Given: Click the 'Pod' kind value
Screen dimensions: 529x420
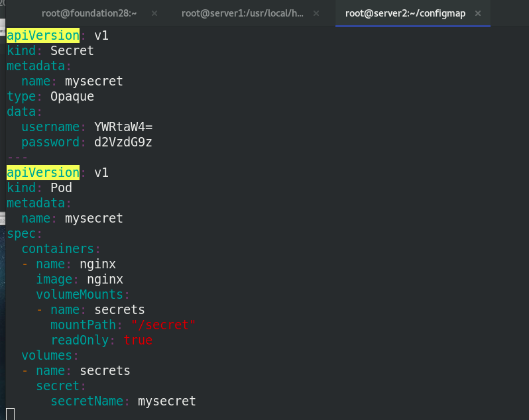Looking at the screenshot, I should click(x=61, y=187).
